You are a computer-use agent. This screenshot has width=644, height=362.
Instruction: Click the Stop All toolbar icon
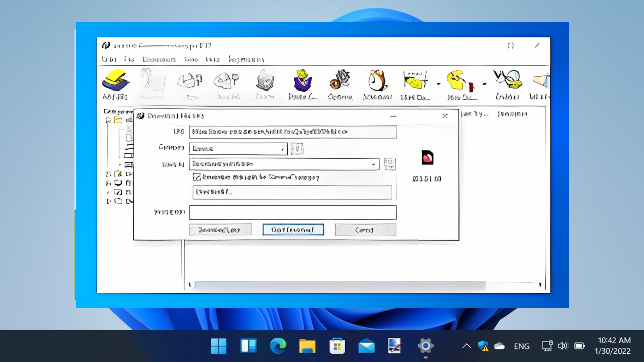[226, 84]
